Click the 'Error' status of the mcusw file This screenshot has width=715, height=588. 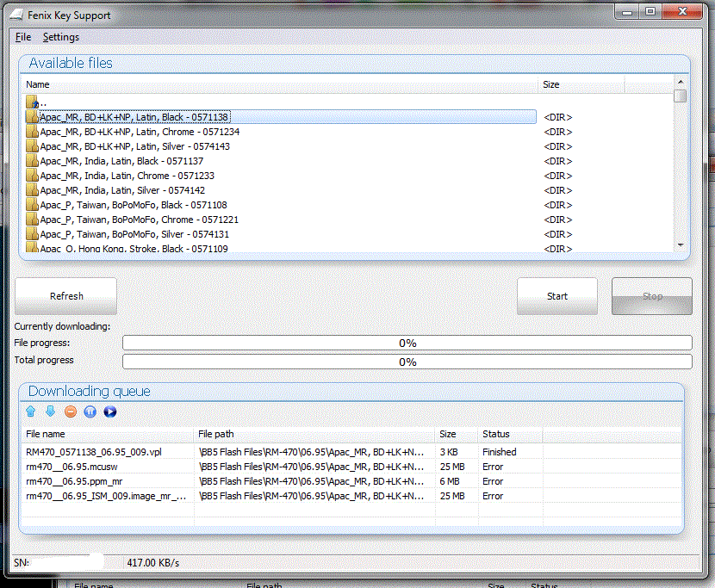493,467
